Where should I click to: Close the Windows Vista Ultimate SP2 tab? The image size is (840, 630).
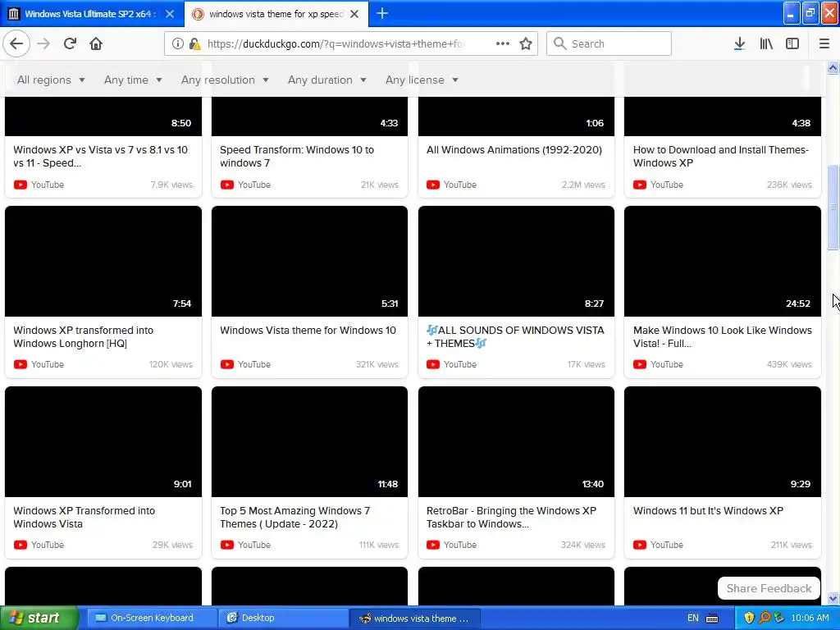click(x=170, y=14)
